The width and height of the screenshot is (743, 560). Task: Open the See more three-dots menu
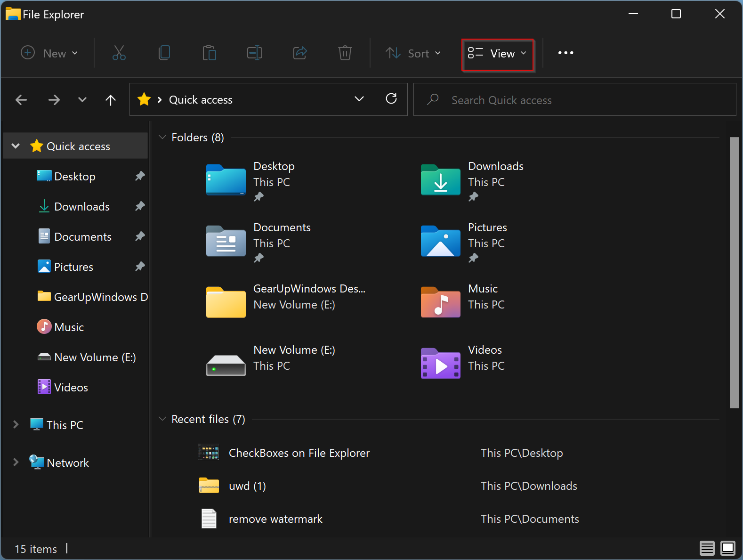(x=565, y=53)
